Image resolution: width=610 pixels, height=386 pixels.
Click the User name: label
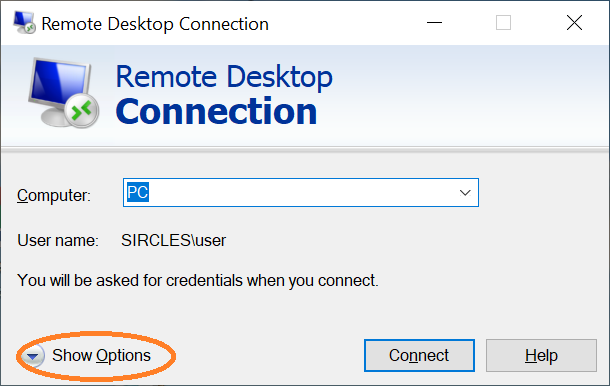[58, 240]
